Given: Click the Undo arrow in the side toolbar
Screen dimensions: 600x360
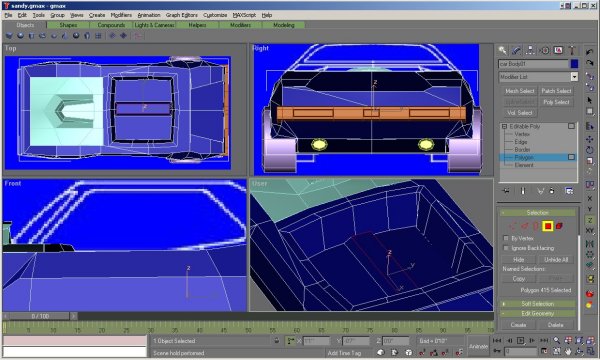Looking at the screenshot, I should pyautogui.click(x=590, y=52).
